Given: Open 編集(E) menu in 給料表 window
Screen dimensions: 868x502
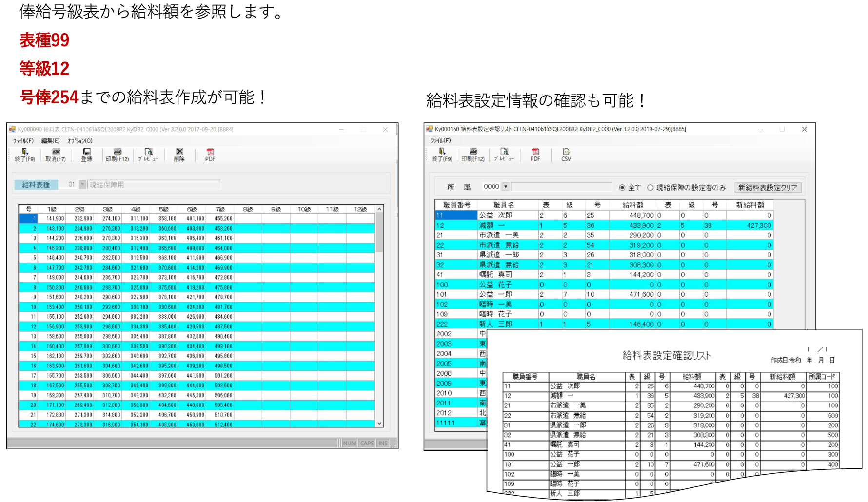Looking at the screenshot, I should tap(50, 141).
